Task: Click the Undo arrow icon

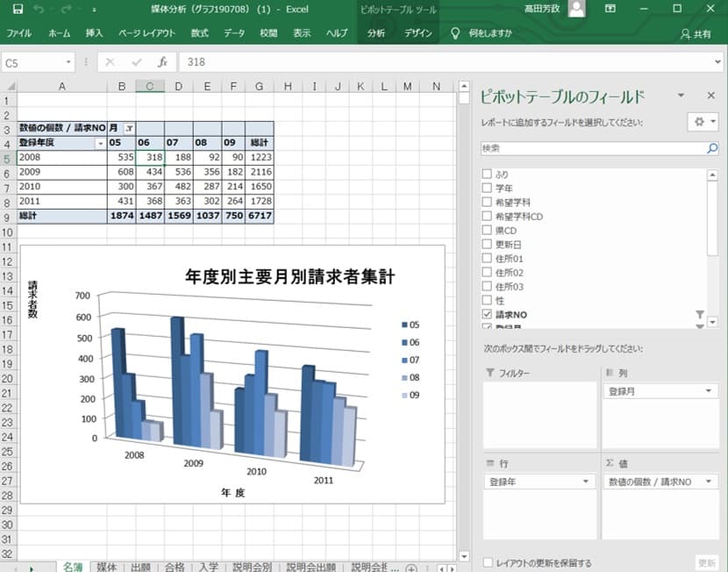Action: [x=39, y=9]
